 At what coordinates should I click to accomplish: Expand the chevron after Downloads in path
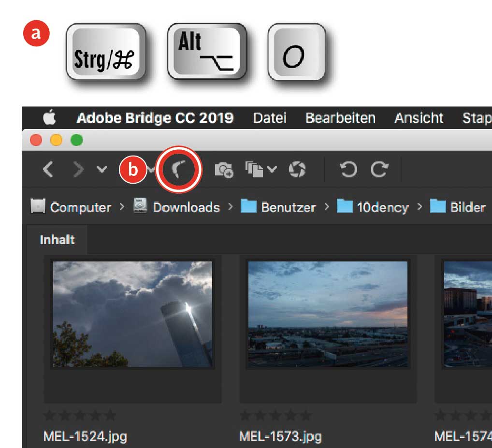pyautogui.click(x=231, y=206)
